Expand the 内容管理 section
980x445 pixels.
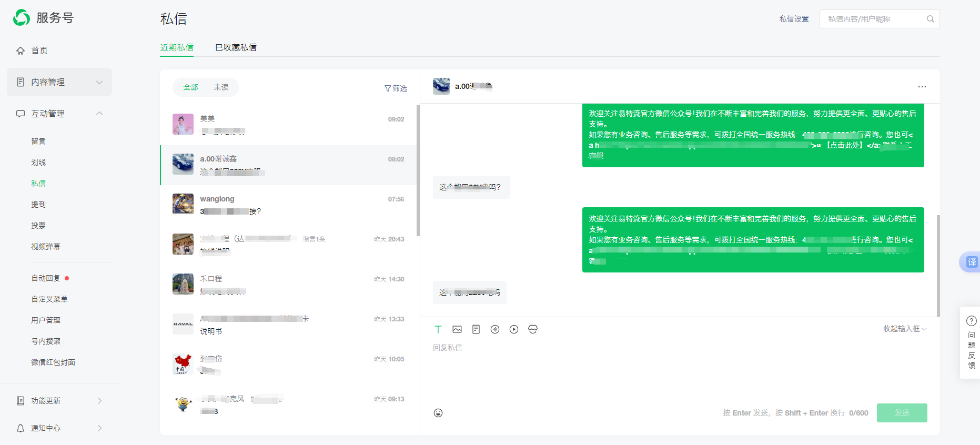(59, 82)
